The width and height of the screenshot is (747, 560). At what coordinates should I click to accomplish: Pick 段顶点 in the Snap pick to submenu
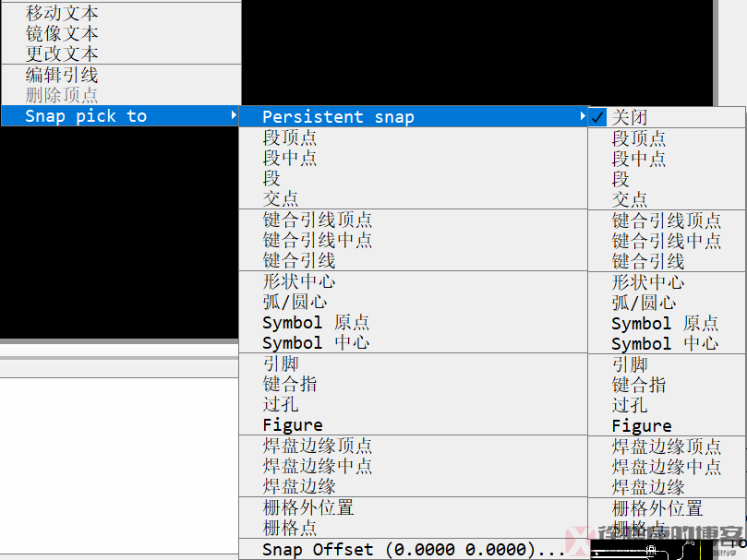tap(290, 137)
